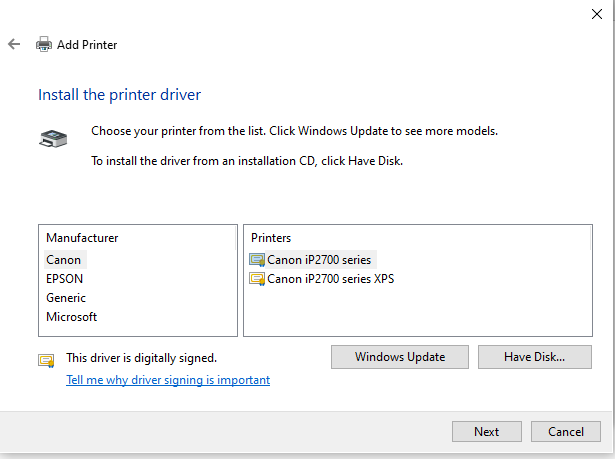Select the Canon iP2700 series printer name
This screenshot has width=615, height=459.
click(x=319, y=260)
